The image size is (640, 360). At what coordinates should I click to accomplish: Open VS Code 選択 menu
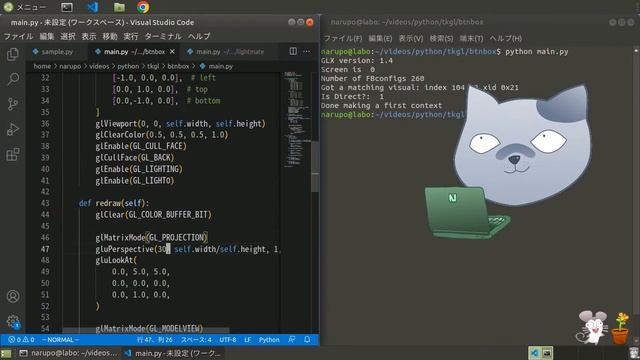tap(68, 36)
